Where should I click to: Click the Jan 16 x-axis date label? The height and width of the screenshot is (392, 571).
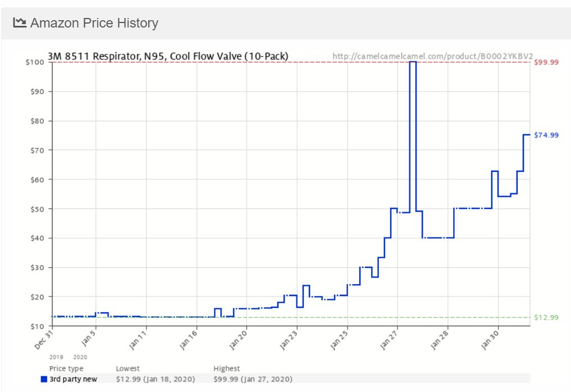[189, 340]
